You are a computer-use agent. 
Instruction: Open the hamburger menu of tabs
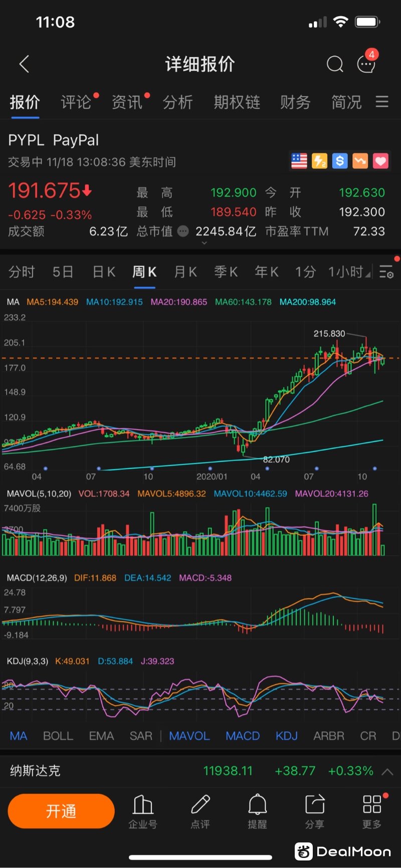click(382, 102)
